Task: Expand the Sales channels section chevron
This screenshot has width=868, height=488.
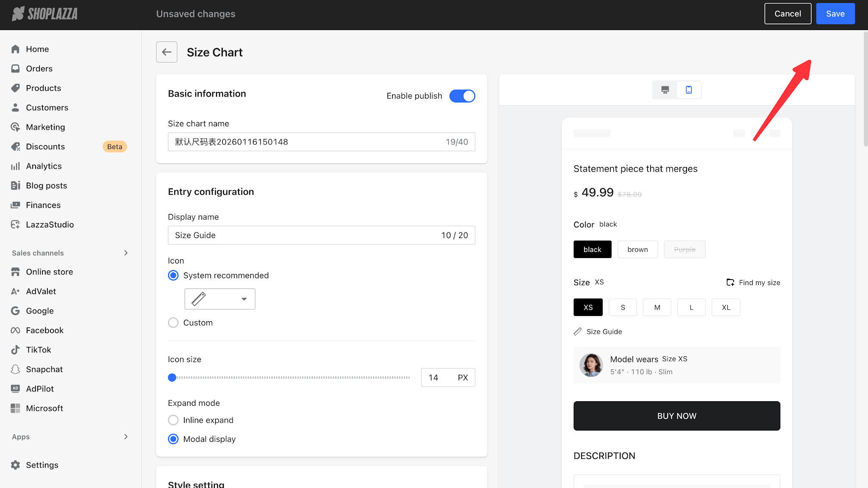Action: coord(126,253)
